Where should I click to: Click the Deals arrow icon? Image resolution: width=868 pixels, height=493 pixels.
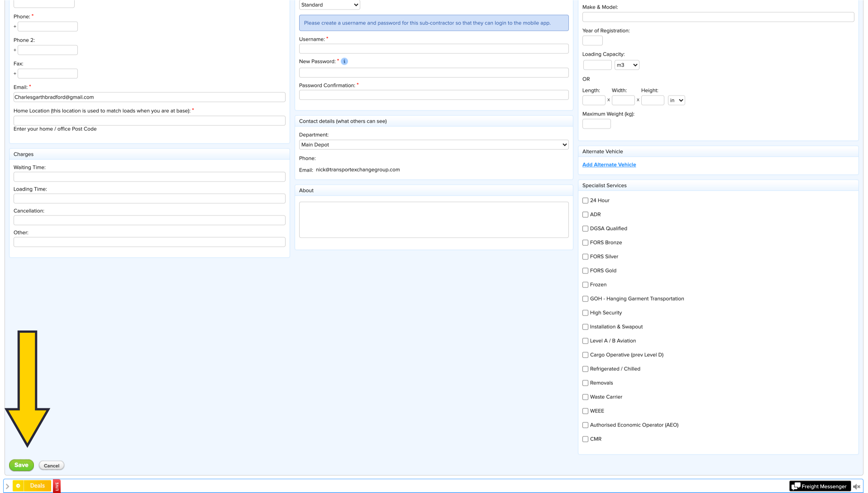pos(18,486)
